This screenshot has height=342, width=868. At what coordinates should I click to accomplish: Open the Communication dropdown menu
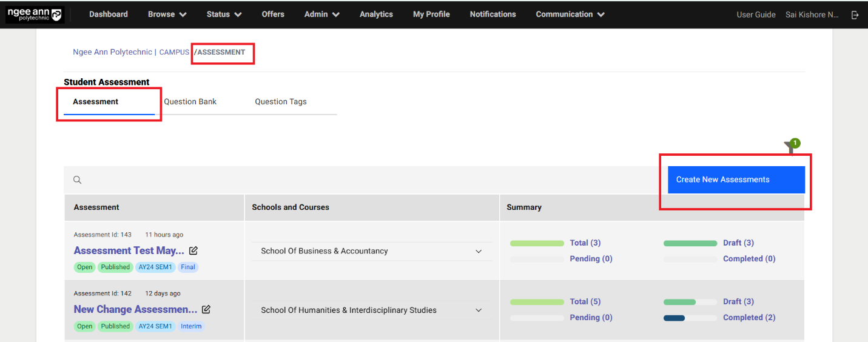point(570,15)
